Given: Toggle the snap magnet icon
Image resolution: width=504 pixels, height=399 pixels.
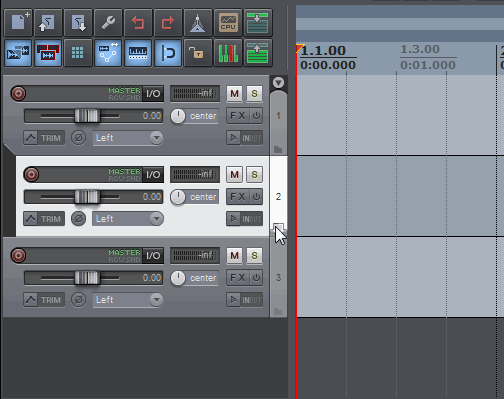Looking at the screenshot, I should [168, 53].
